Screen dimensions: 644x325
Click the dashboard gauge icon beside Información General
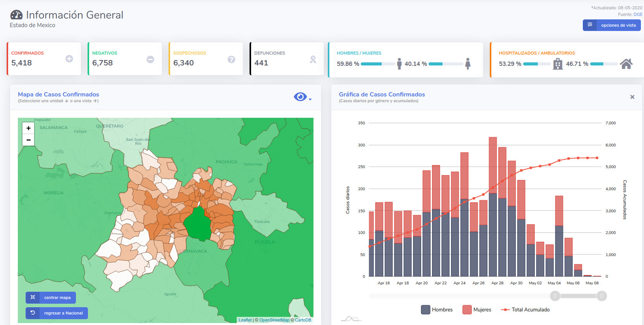pos(16,15)
